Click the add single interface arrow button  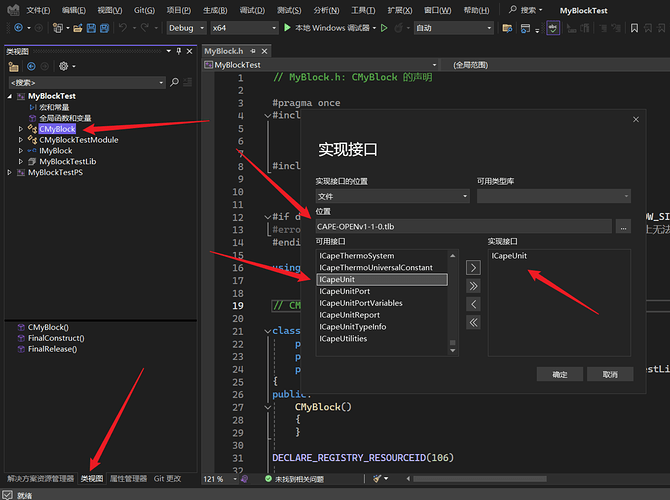(473, 268)
